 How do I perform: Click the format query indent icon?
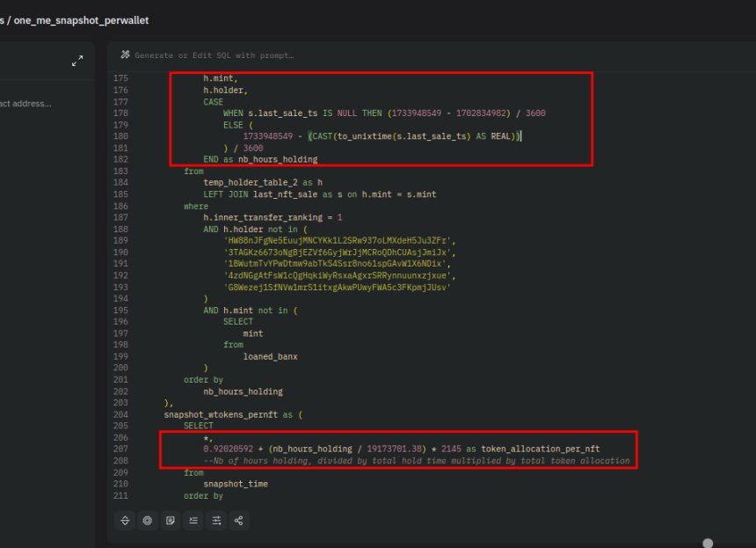pos(193,521)
